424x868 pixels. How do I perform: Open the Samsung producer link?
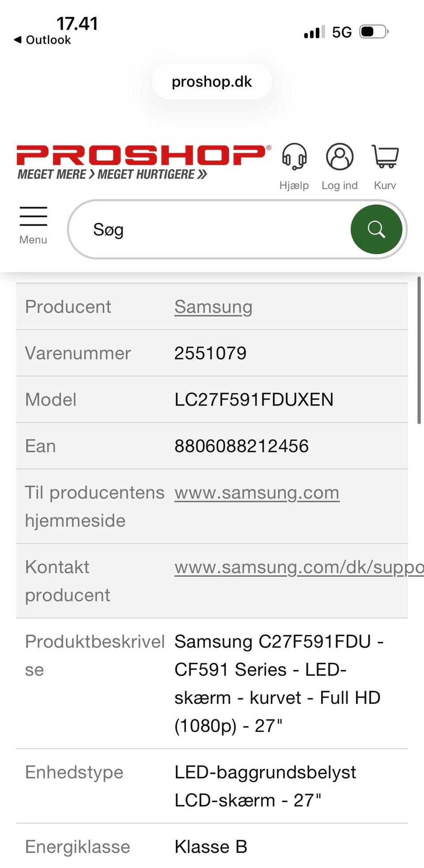[213, 307]
